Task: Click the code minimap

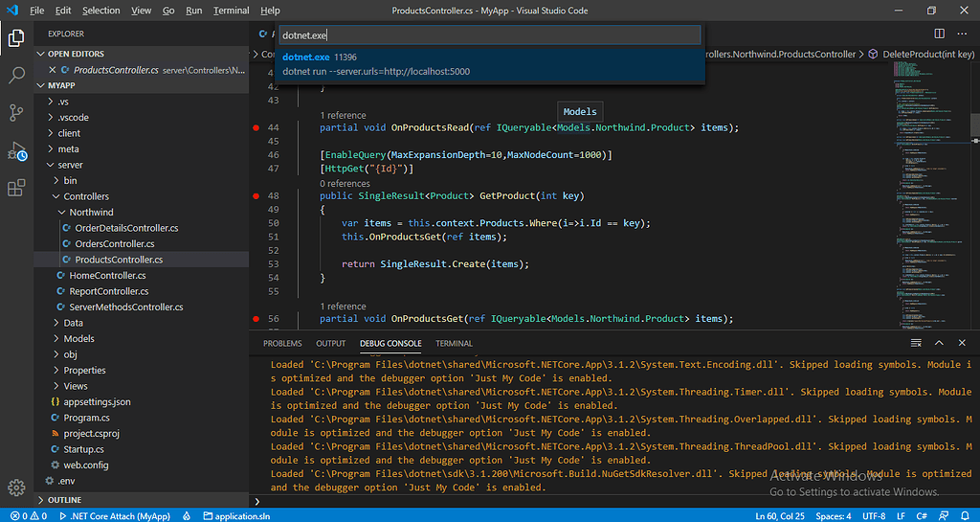Action: point(930,197)
